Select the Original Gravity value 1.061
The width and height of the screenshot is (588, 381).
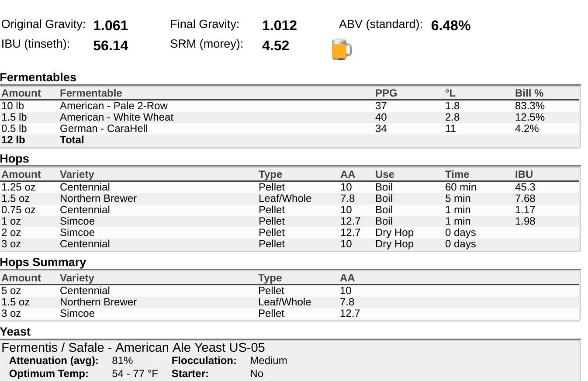[111, 26]
